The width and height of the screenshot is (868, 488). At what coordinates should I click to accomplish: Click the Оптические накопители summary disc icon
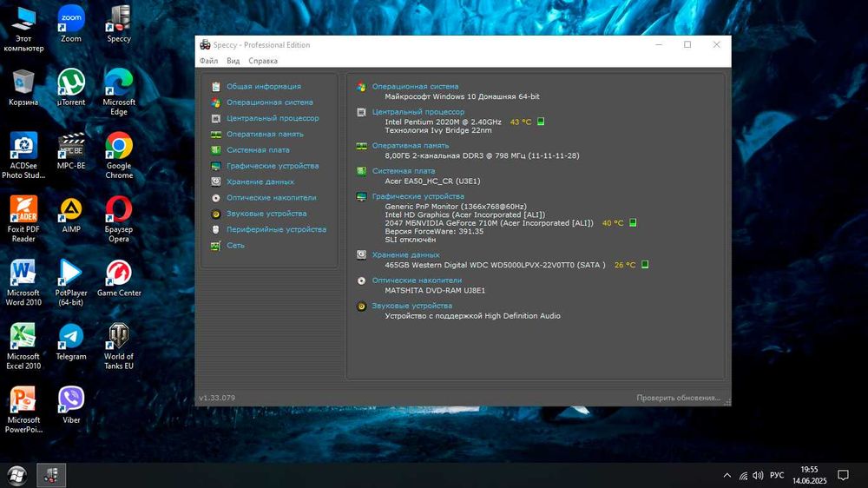pos(361,280)
